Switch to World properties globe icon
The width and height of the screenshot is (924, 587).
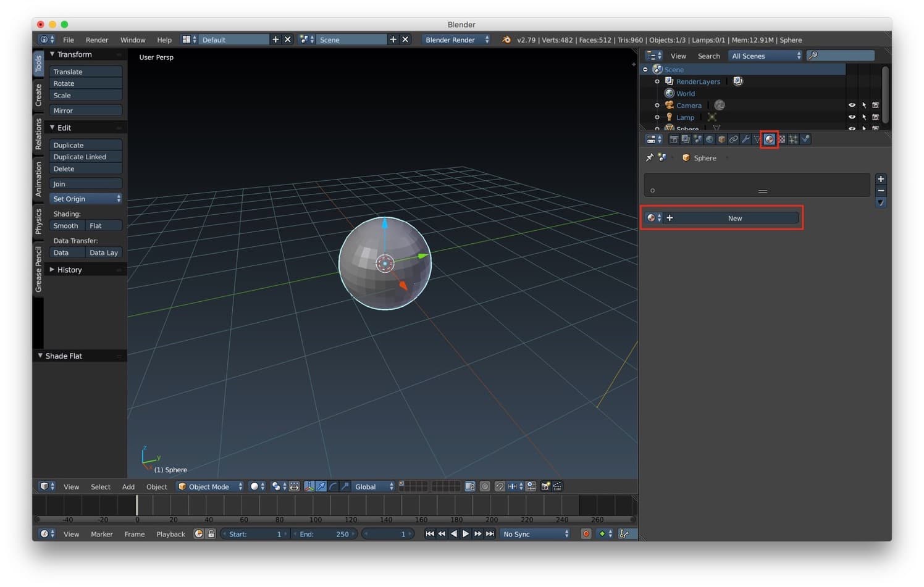point(710,139)
